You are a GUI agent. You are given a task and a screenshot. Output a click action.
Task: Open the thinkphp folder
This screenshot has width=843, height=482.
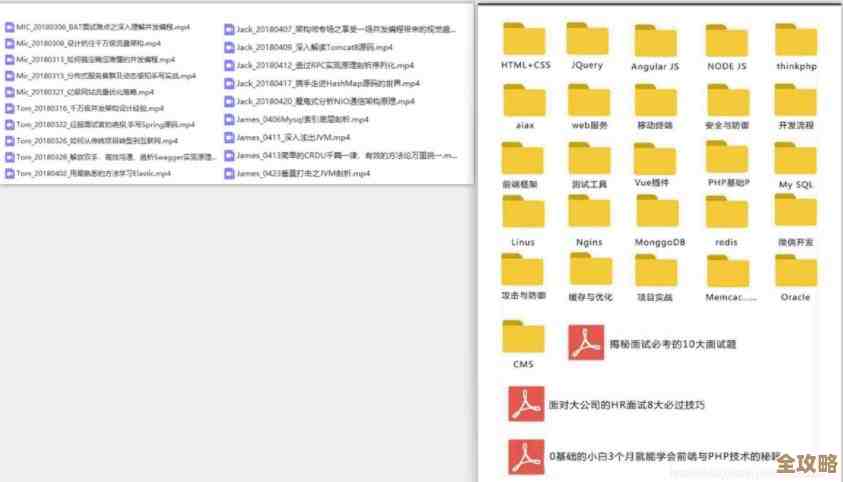tap(796, 40)
